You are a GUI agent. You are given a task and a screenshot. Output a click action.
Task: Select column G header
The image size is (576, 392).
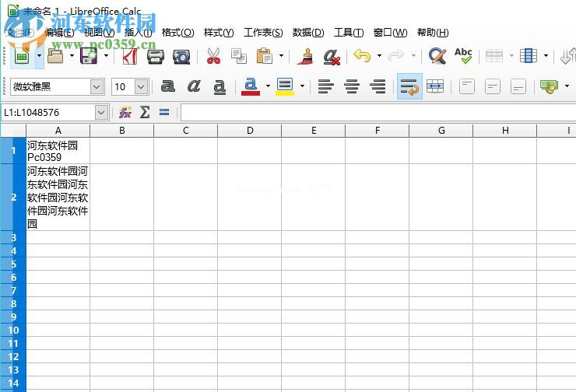click(441, 131)
